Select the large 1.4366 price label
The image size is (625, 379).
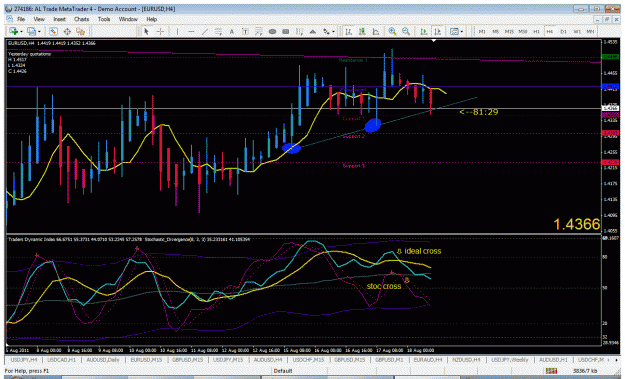click(577, 224)
